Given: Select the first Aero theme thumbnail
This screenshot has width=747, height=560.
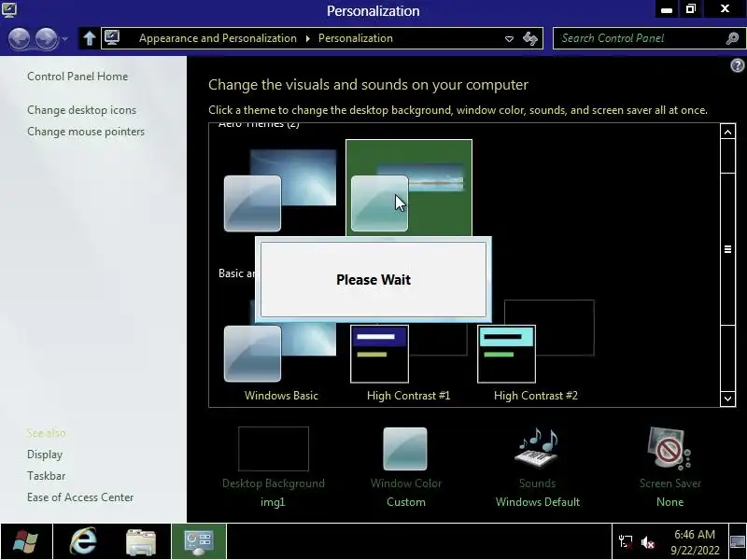Looking at the screenshot, I should (280, 190).
